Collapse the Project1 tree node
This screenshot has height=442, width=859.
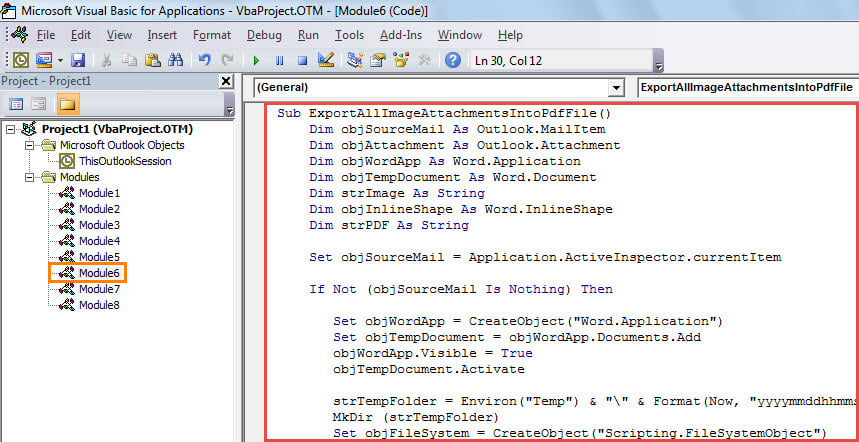[11, 129]
